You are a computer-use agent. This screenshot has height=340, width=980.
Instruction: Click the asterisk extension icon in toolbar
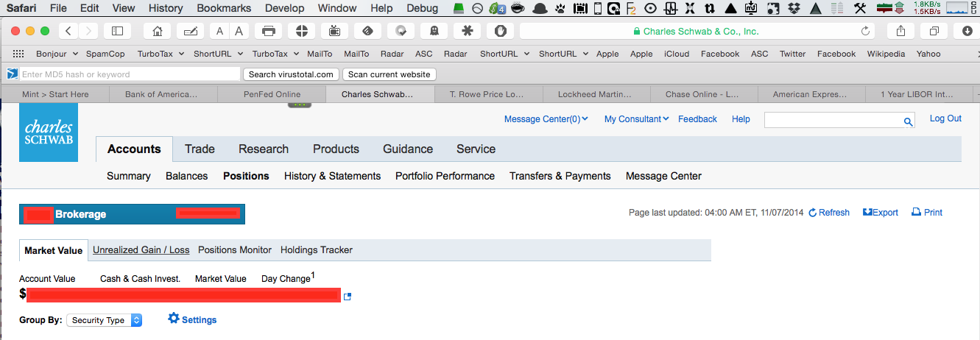point(467,31)
